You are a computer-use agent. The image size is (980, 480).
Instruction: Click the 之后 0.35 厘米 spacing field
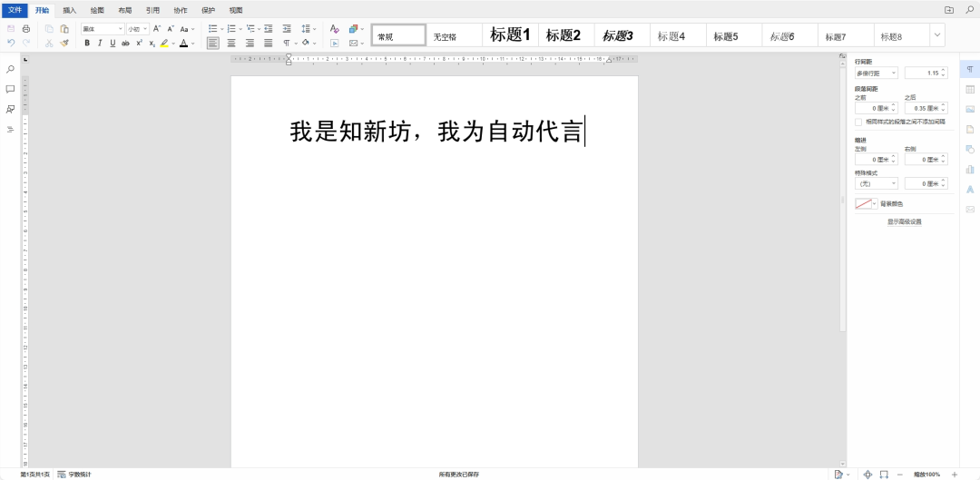(926, 108)
